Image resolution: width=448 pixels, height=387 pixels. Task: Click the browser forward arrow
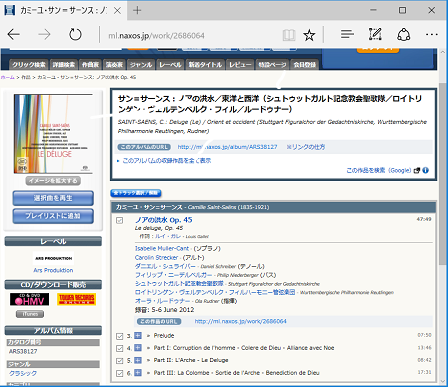coord(44,34)
